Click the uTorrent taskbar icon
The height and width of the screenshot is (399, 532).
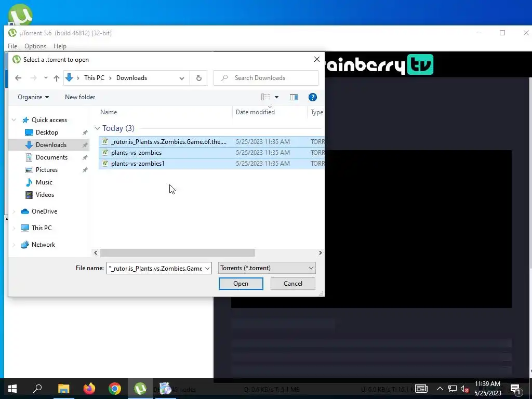click(140, 389)
